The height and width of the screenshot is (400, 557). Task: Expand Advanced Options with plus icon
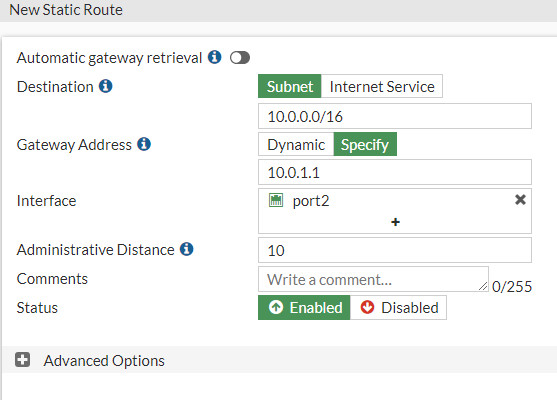22,360
